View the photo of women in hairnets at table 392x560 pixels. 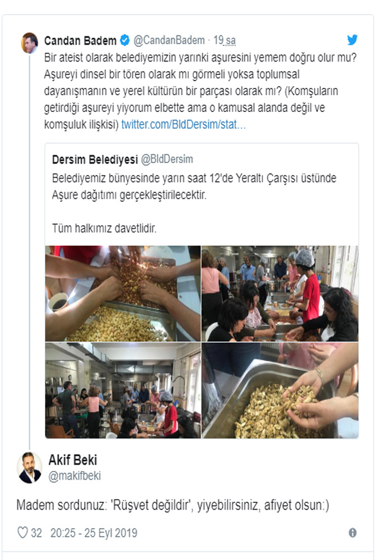pos(280,293)
